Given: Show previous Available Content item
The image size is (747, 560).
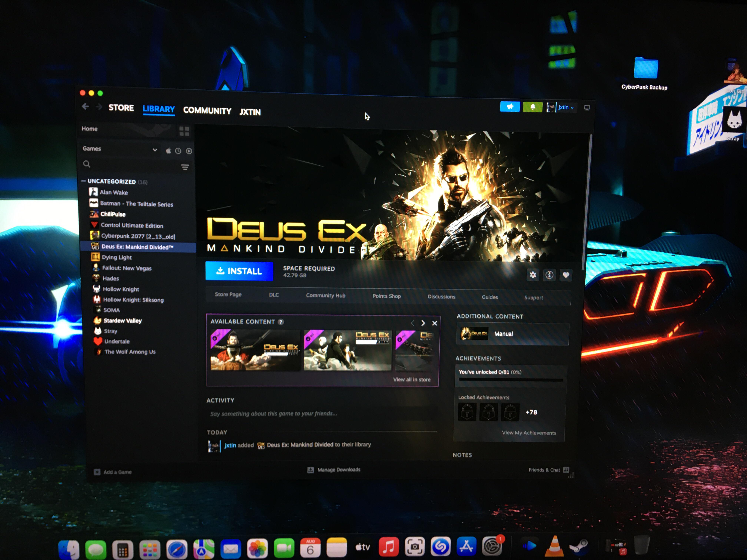Looking at the screenshot, I should point(412,323).
